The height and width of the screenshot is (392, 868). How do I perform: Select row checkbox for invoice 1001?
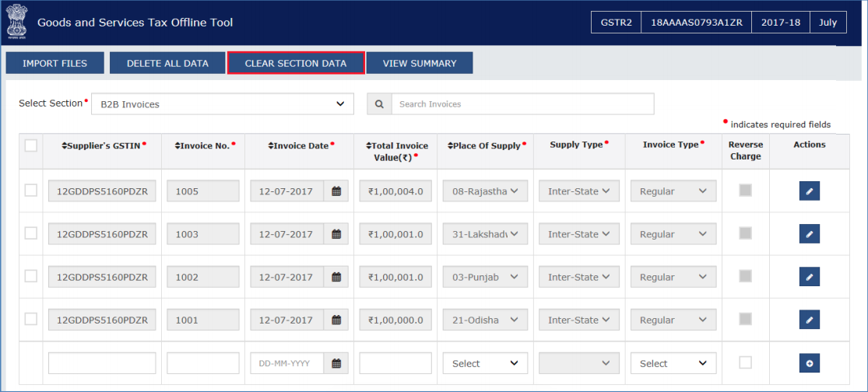point(31,319)
